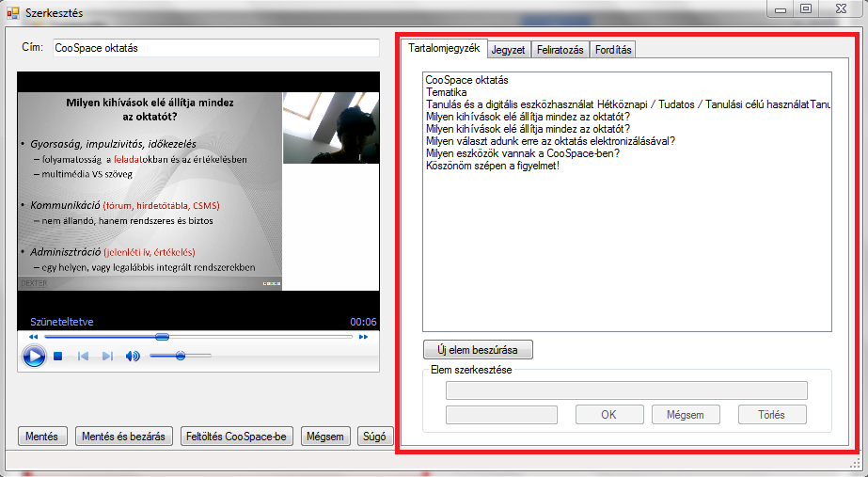Select 'Tanulás és a digitális eszközhasználat' entry
Image resolution: width=868 pixels, height=477 pixels.
pyautogui.click(x=628, y=104)
